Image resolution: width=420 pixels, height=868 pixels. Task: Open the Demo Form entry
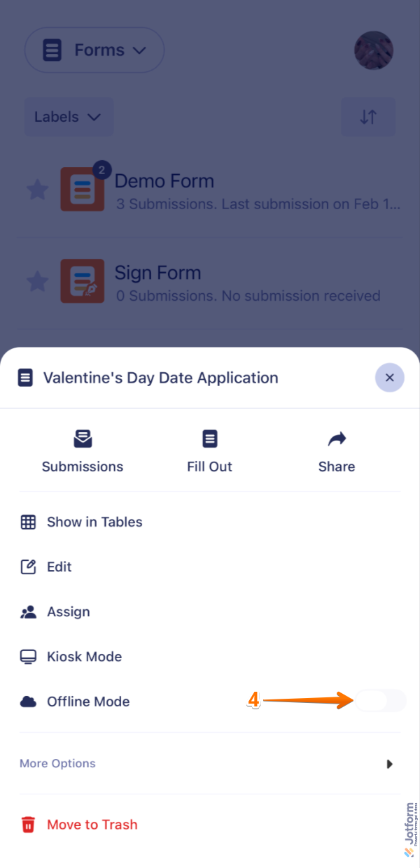coord(164,180)
